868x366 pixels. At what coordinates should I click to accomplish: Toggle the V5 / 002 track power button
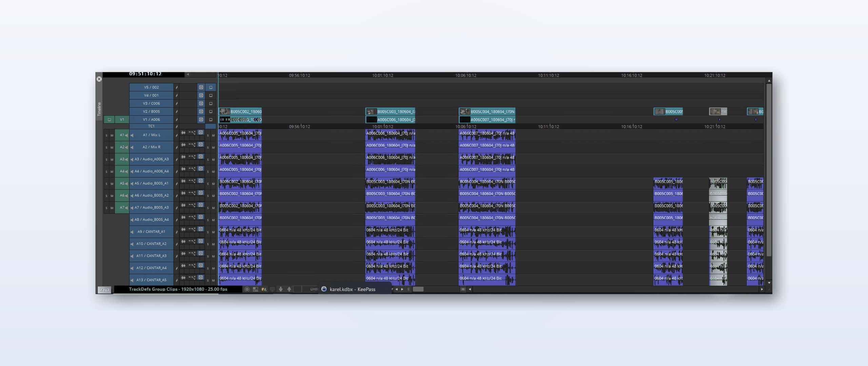pos(201,87)
